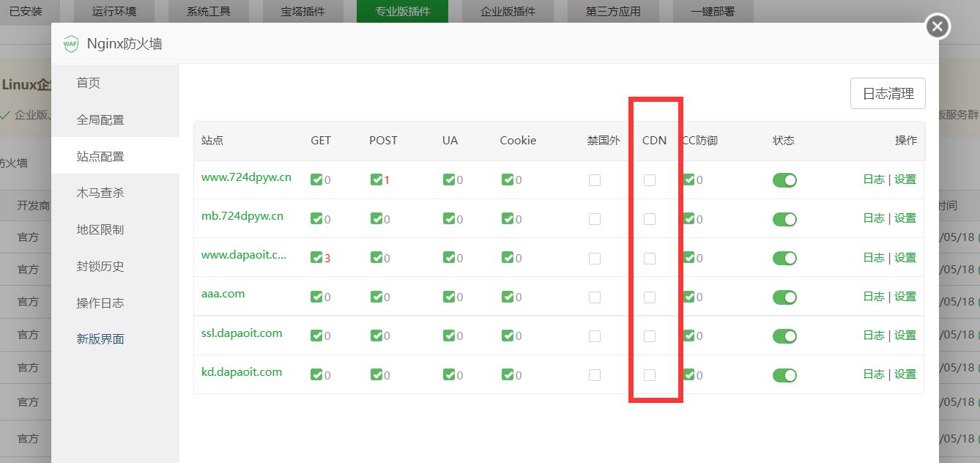
Task: Uncheck UA filter for mb.724dpyw.cn
Action: 449,218
